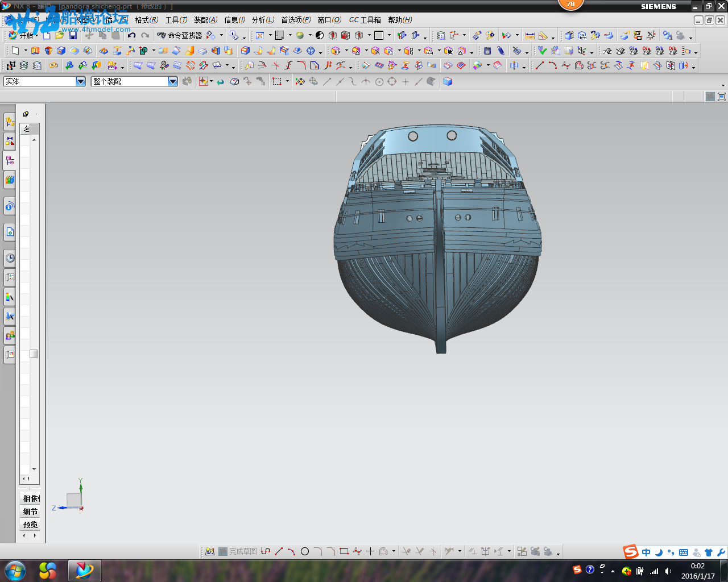Click the Through Curve Mesh surface icon

(x=191, y=65)
